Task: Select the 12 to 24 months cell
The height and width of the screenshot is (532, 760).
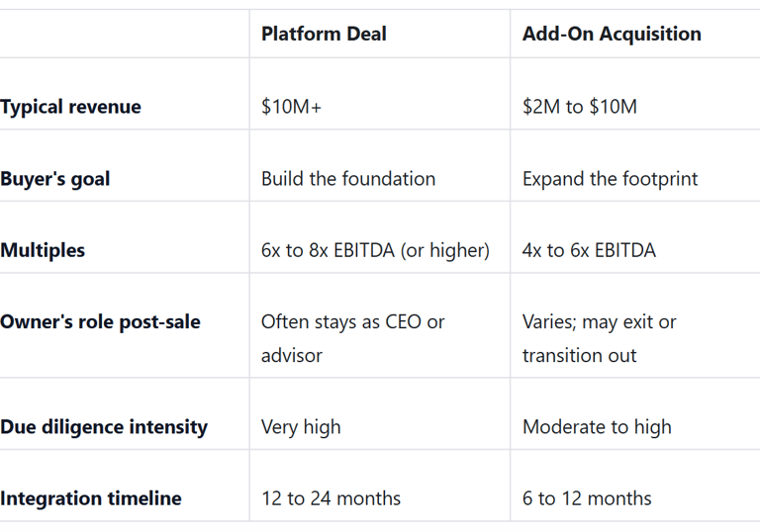Action: click(331, 498)
